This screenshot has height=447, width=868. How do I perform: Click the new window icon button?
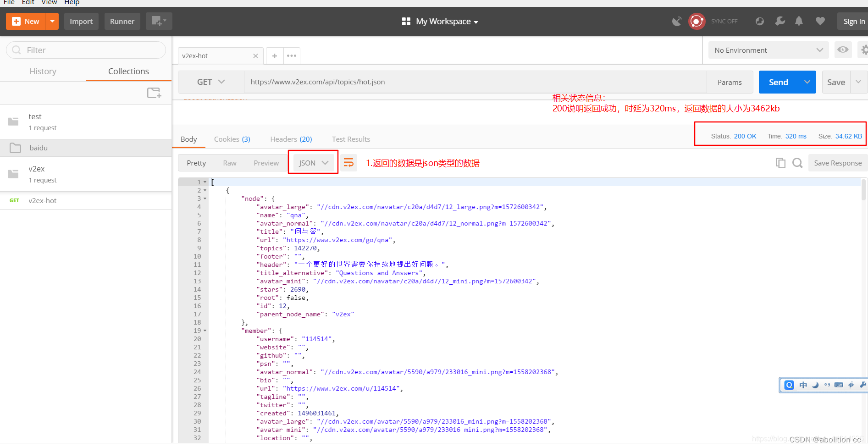coord(159,21)
